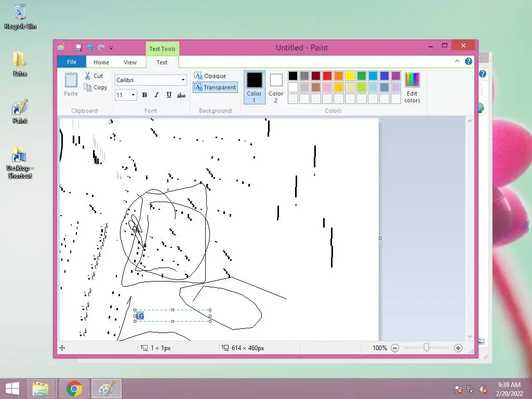This screenshot has height=399, width=532.
Task: Open the File menu
Action: tap(72, 62)
